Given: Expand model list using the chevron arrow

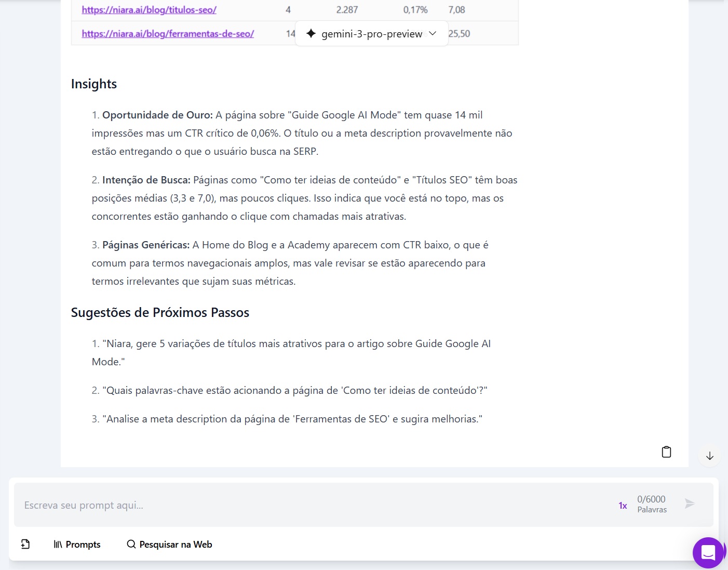Looking at the screenshot, I should click(433, 33).
